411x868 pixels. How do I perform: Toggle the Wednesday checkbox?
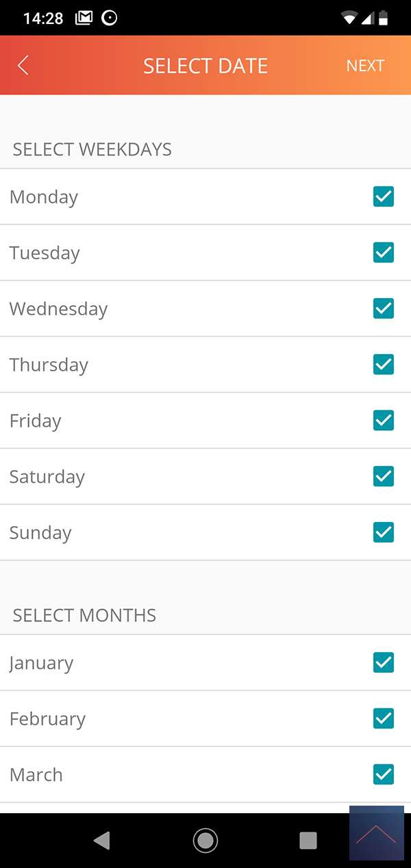pos(384,309)
